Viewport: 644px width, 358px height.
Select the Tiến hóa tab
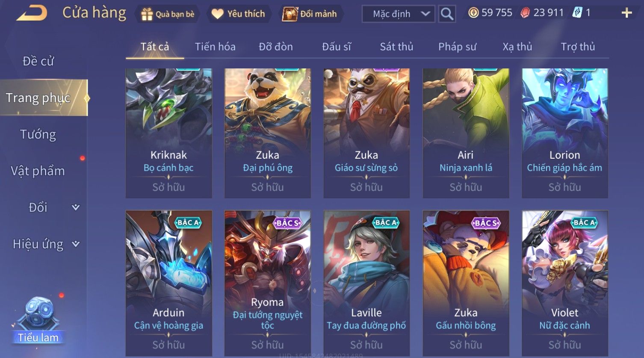click(215, 47)
